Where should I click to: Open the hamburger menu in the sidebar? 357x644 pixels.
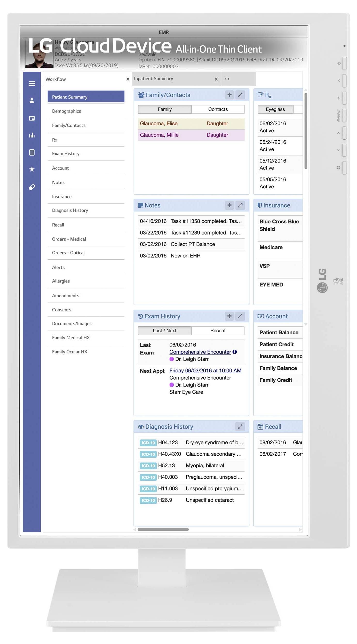(x=32, y=84)
